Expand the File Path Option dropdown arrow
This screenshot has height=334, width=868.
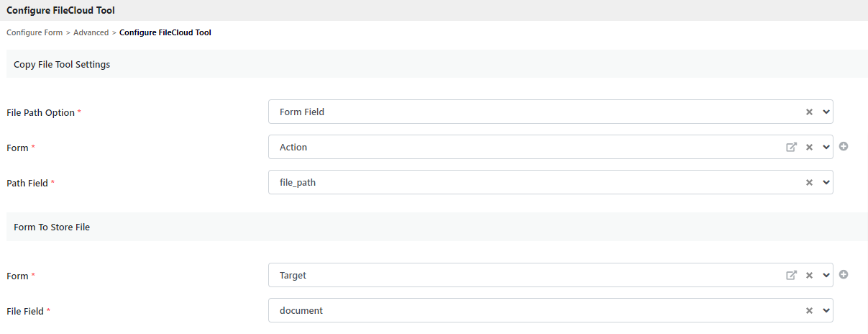tap(826, 112)
